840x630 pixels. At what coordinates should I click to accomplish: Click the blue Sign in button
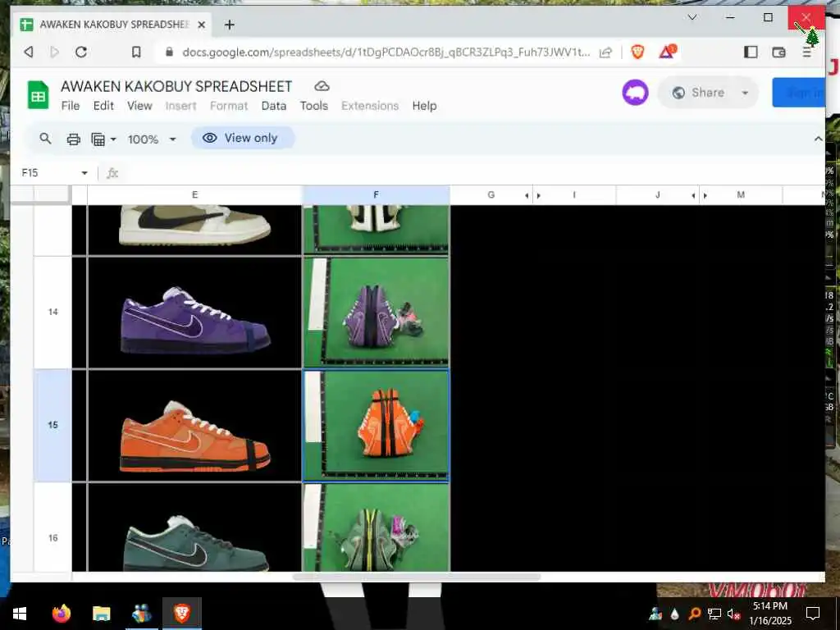[x=798, y=92]
